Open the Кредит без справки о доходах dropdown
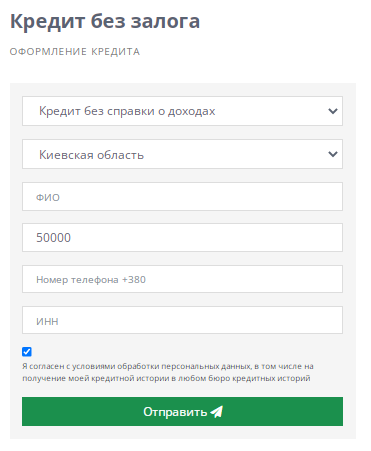371x451 pixels. click(x=182, y=111)
